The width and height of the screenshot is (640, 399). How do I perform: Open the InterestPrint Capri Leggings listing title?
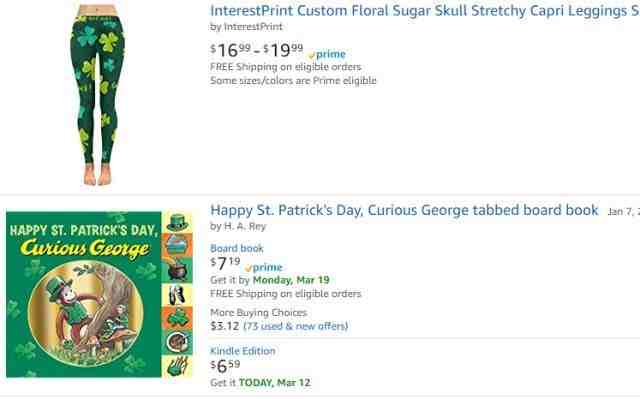click(x=425, y=11)
